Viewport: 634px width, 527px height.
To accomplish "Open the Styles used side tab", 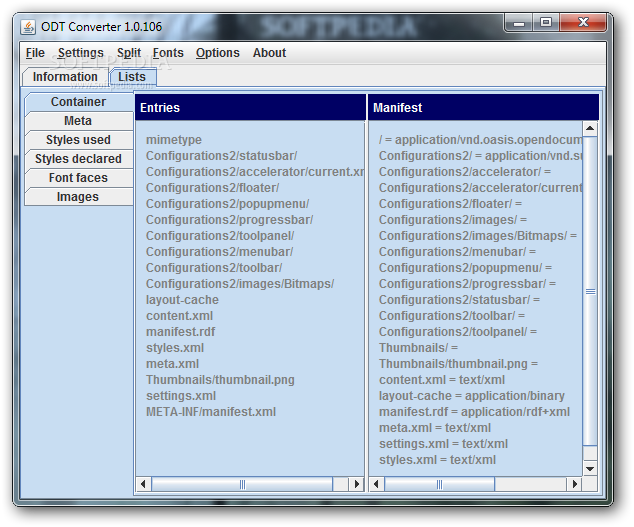I will click(78, 140).
